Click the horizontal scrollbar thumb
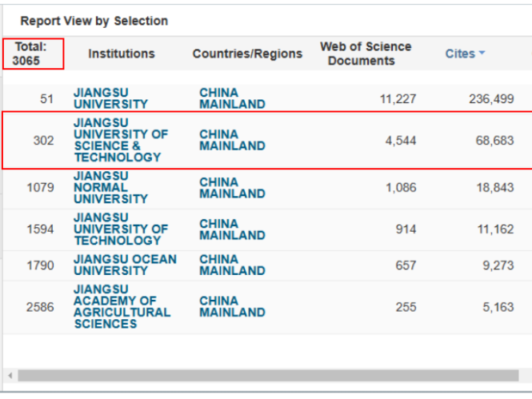The height and width of the screenshot is (399, 532). click(268, 376)
